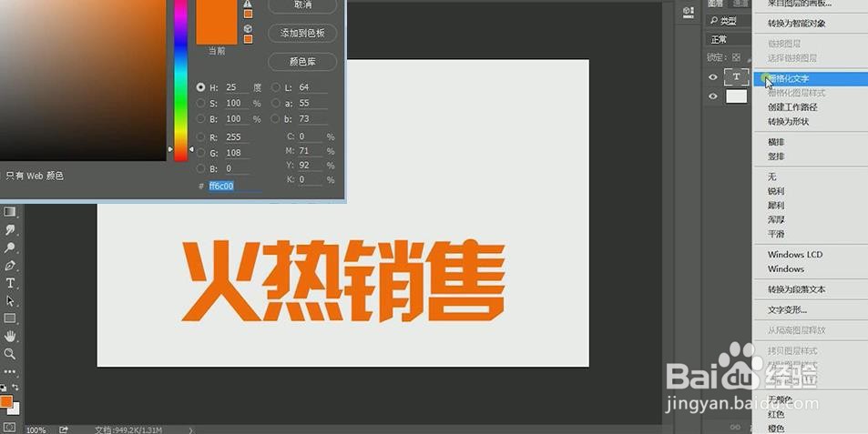This screenshot has width=868, height=434.
Task: Open the 类型 layer filter dropdown
Action: pos(730,21)
